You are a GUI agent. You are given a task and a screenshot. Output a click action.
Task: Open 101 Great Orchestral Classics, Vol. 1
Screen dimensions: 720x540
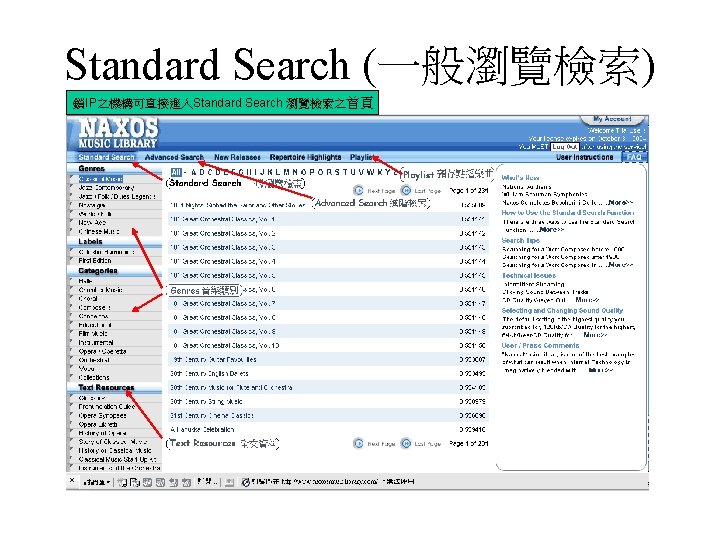point(223,219)
